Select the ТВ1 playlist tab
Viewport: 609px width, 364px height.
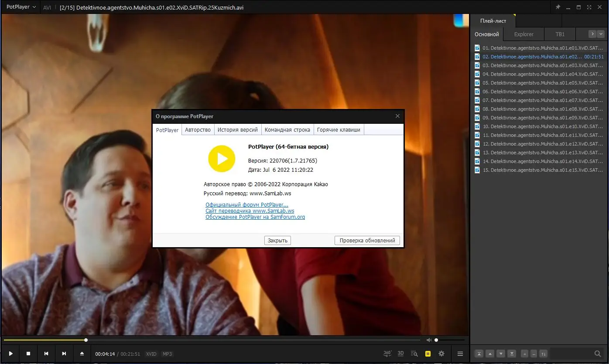tap(560, 34)
